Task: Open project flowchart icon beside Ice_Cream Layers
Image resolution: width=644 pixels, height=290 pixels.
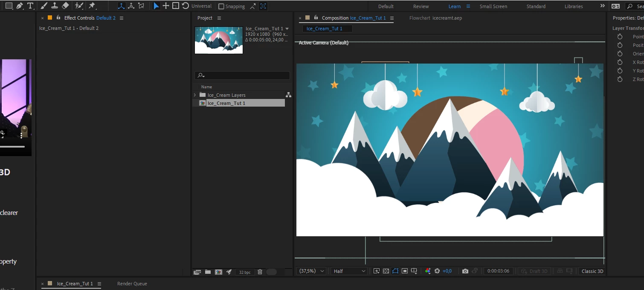Action: 288,95
